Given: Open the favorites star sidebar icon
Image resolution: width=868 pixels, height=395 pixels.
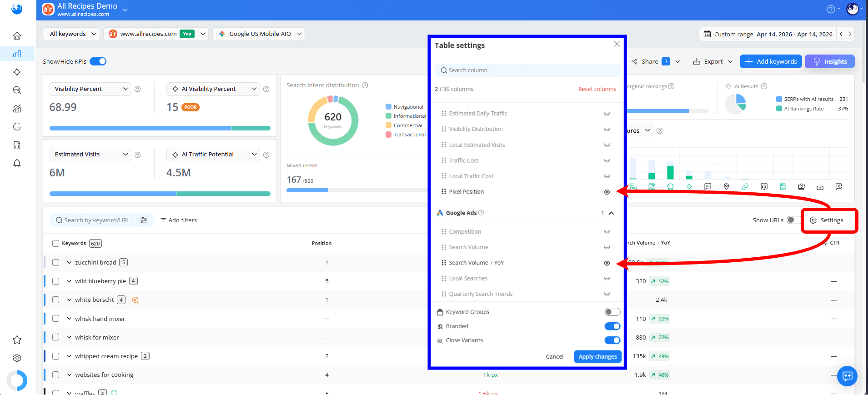Looking at the screenshot, I should coord(17,340).
